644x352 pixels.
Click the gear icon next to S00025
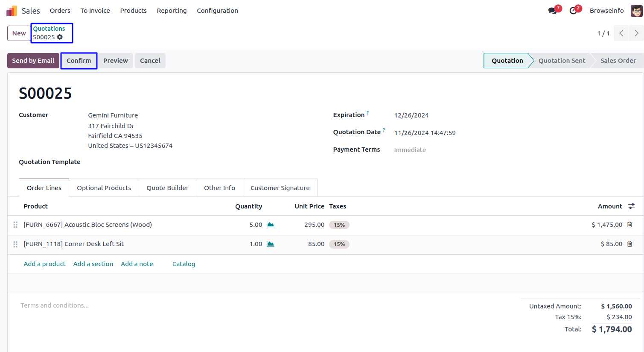60,37
